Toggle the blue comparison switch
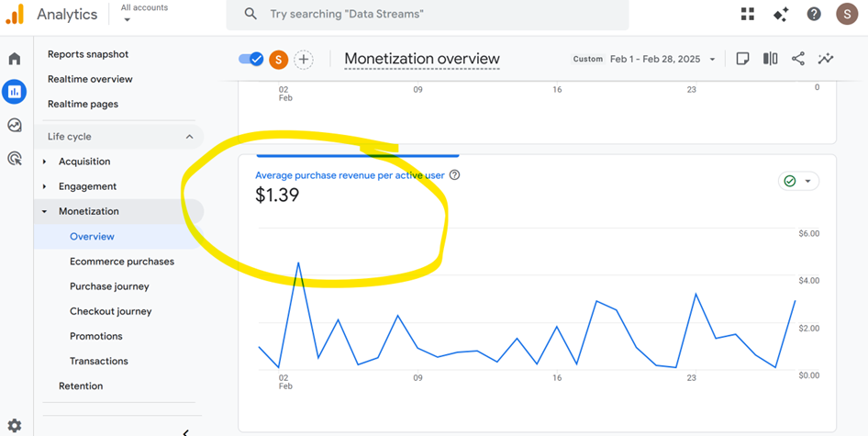The height and width of the screenshot is (436, 868). click(250, 59)
